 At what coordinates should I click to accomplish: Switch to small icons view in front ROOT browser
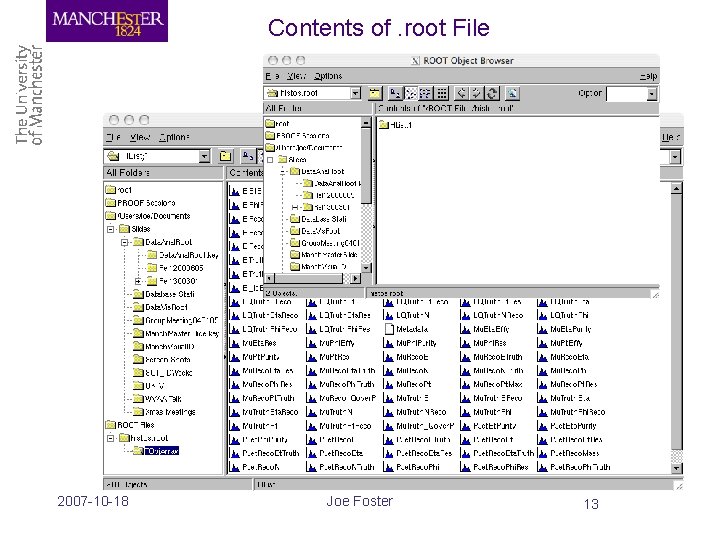[411, 94]
